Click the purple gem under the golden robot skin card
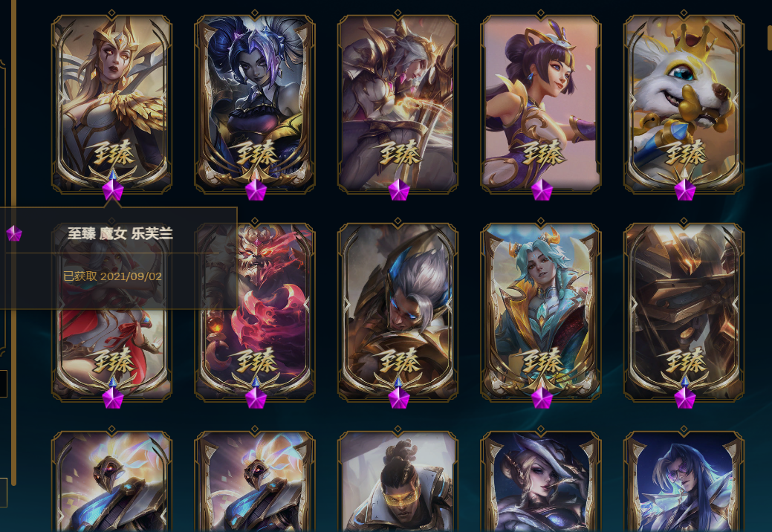Viewport: 772px width, 532px height. [684, 398]
